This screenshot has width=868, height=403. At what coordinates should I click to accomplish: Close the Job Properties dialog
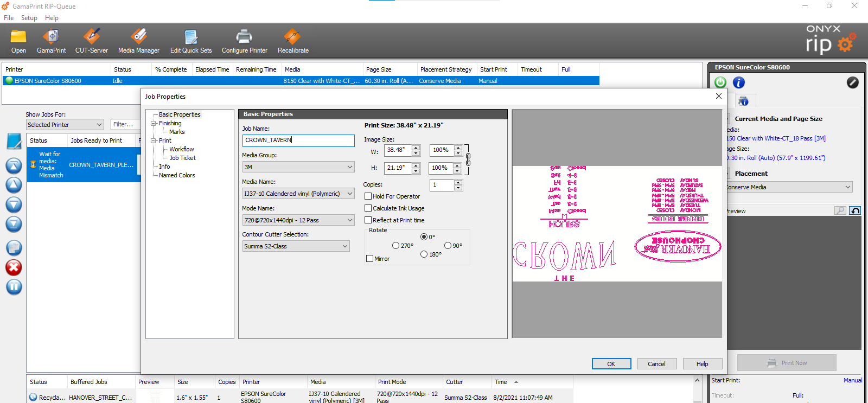click(x=719, y=96)
